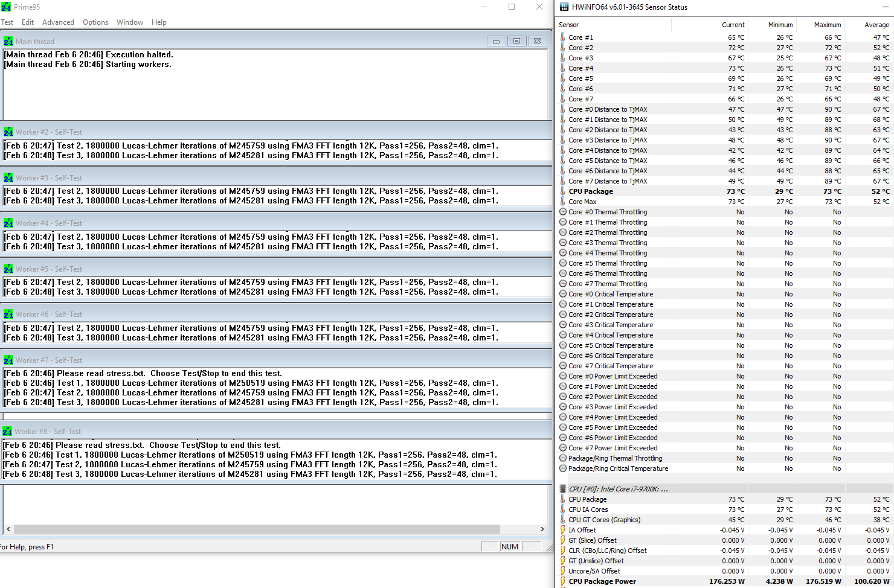Select the CPU [#0]: Intel Core i7-9700K header row

[x=724, y=489]
